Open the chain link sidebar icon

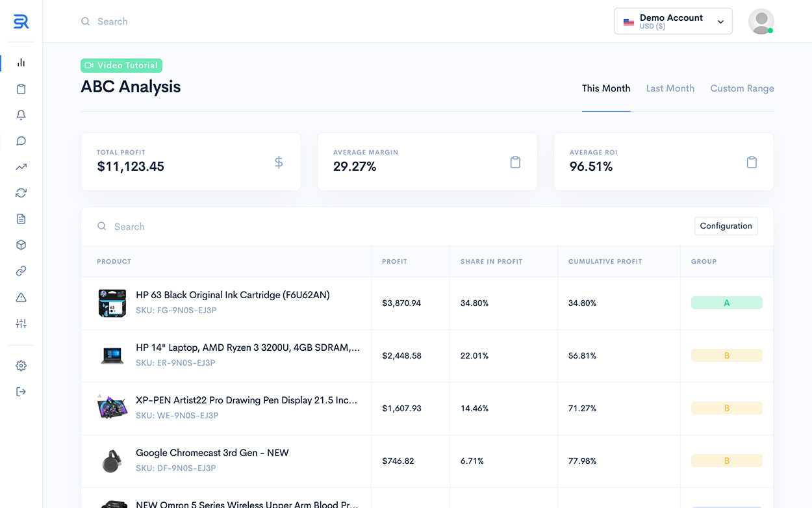(21, 271)
